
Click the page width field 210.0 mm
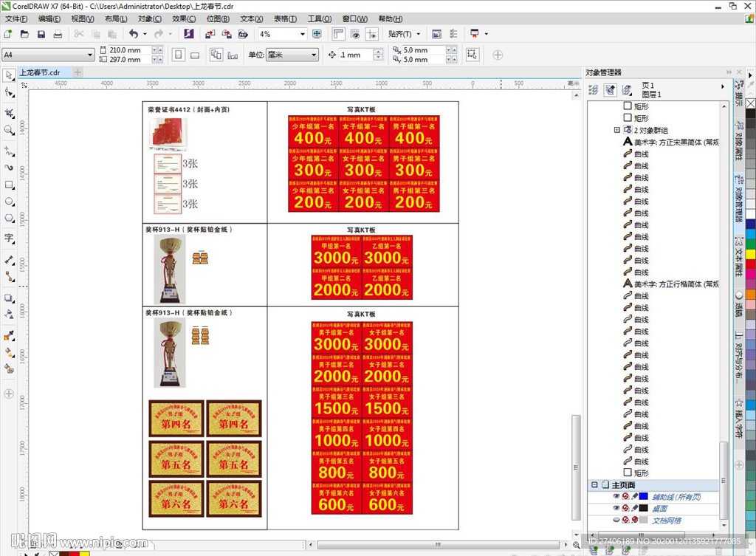[x=130, y=49]
